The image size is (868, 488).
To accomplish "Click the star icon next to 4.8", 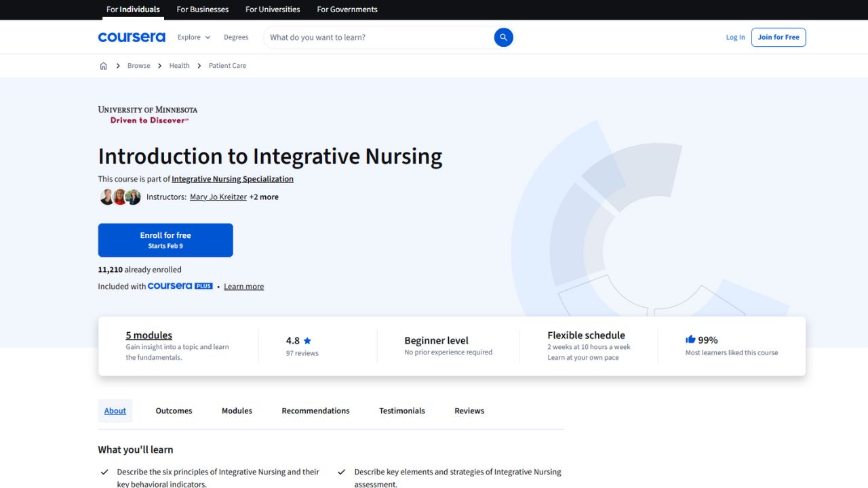I will [307, 340].
